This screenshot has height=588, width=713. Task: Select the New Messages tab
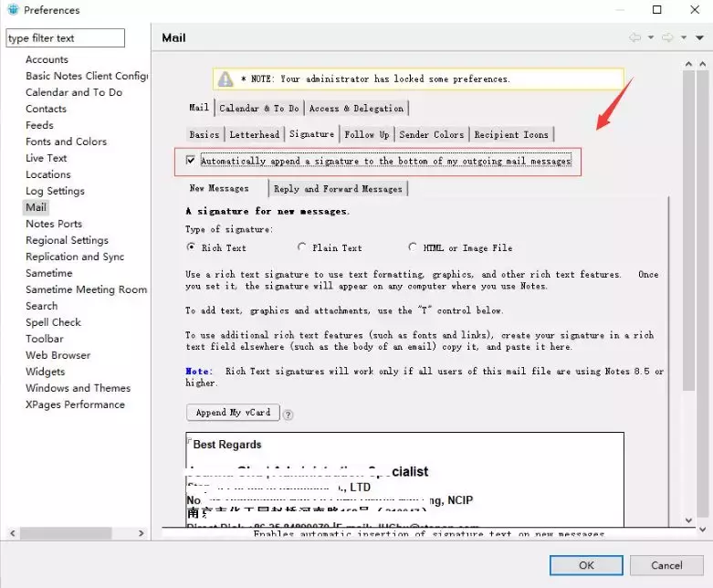pyautogui.click(x=219, y=188)
